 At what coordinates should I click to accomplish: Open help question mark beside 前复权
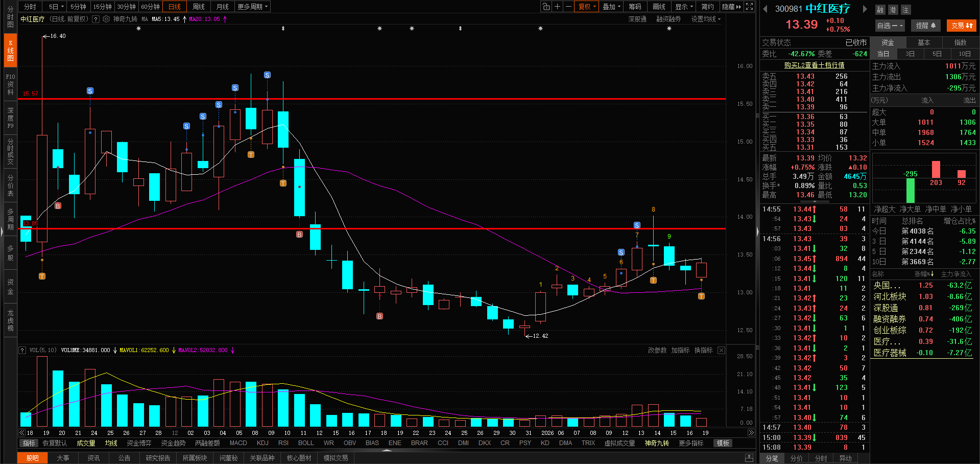(95, 19)
